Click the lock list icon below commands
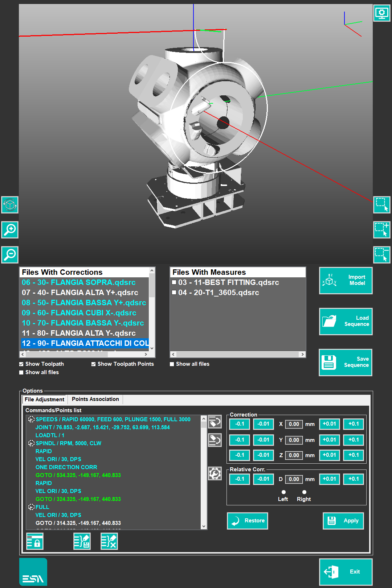This screenshot has height=588, width=392. 35,541
